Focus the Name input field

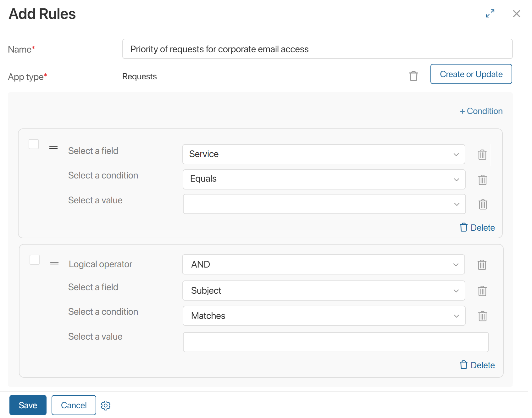(317, 49)
